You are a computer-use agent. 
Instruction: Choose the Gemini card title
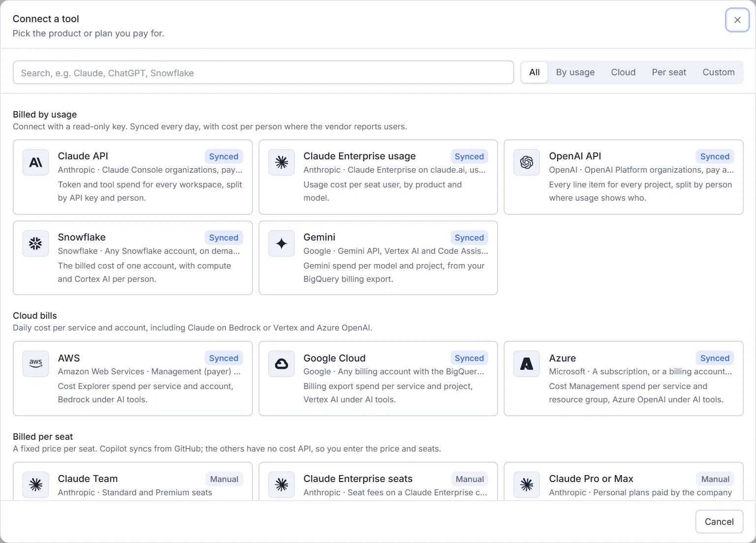coord(319,237)
